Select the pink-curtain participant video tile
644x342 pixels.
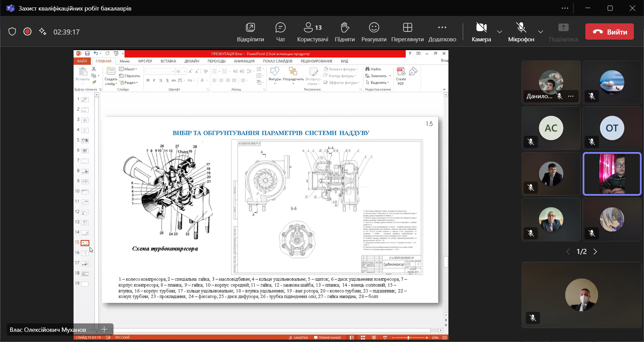(x=612, y=174)
